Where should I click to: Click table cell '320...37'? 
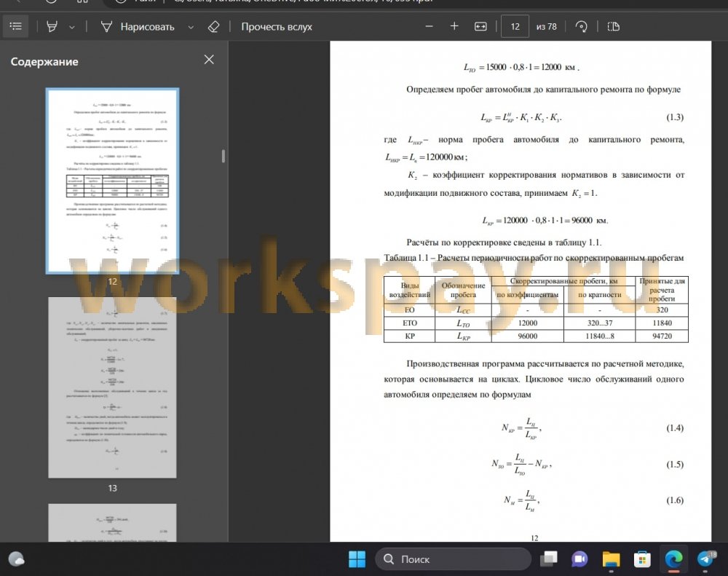pos(599,323)
